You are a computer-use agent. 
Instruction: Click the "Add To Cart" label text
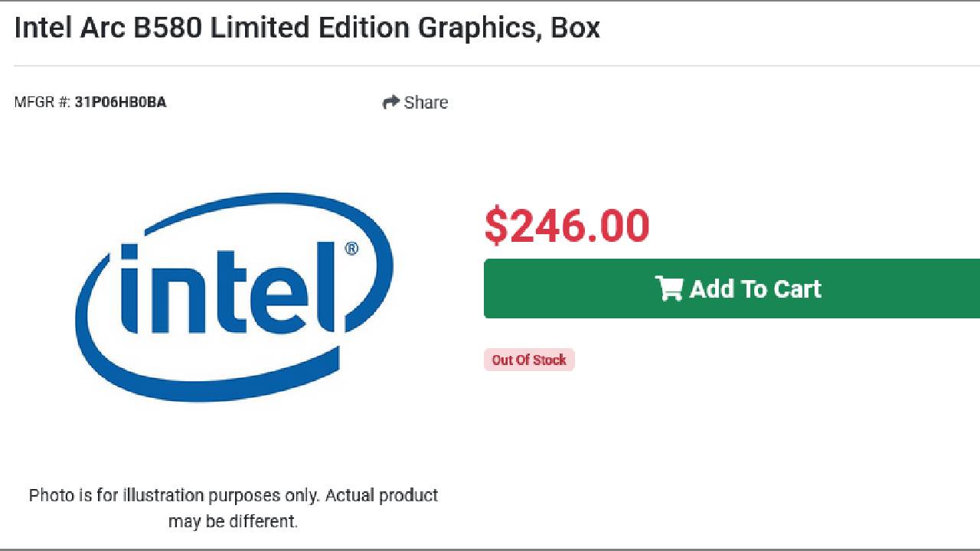tap(755, 289)
